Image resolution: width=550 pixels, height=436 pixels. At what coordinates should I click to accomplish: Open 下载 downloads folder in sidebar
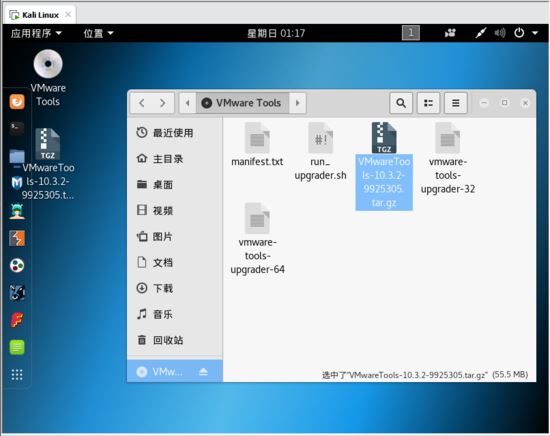click(x=175, y=288)
